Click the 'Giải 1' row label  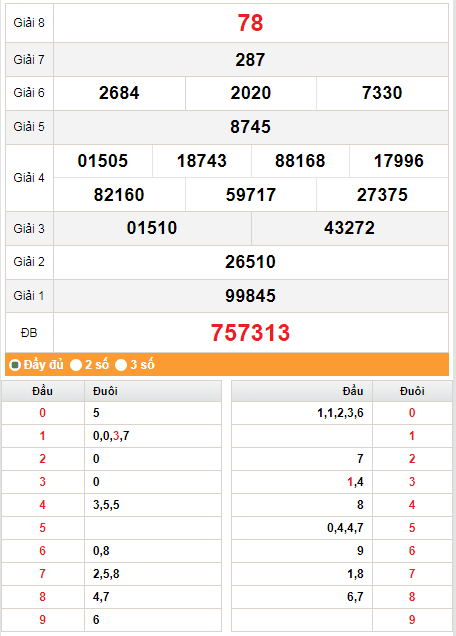[x=29, y=296]
